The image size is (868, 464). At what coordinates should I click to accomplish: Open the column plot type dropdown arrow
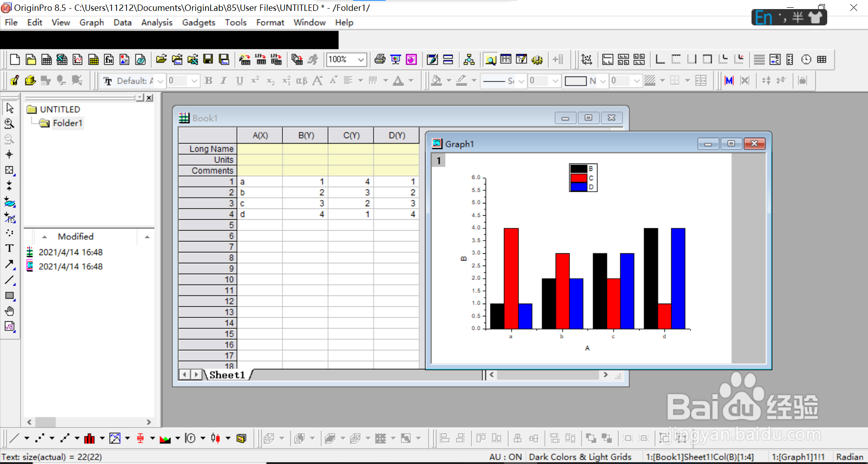(102, 438)
